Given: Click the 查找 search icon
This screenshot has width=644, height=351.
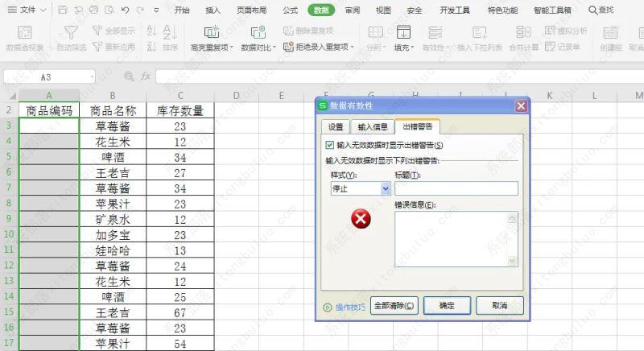Looking at the screenshot, I should pos(593,10).
